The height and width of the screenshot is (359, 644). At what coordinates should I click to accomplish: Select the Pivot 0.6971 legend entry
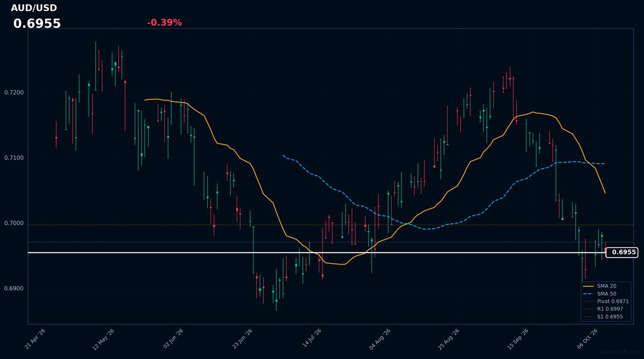(606, 302)
